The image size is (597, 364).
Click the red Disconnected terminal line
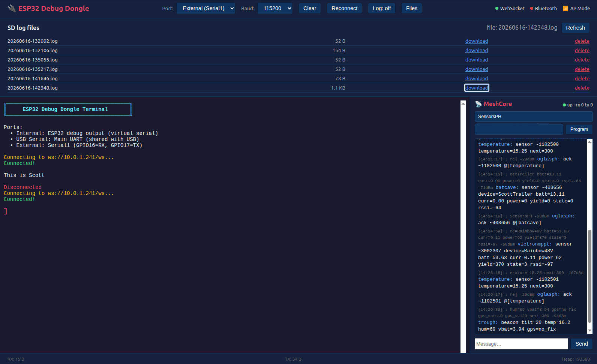22,187
